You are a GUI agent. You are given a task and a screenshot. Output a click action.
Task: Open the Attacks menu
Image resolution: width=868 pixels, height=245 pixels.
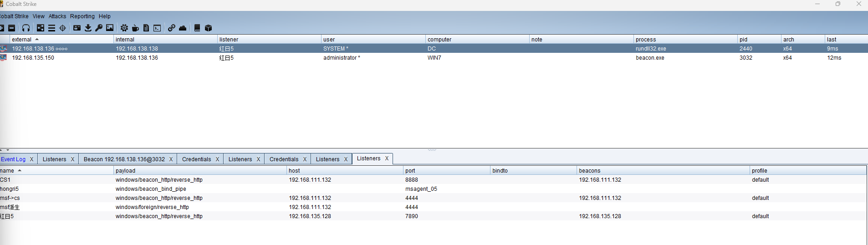point(57,16)
